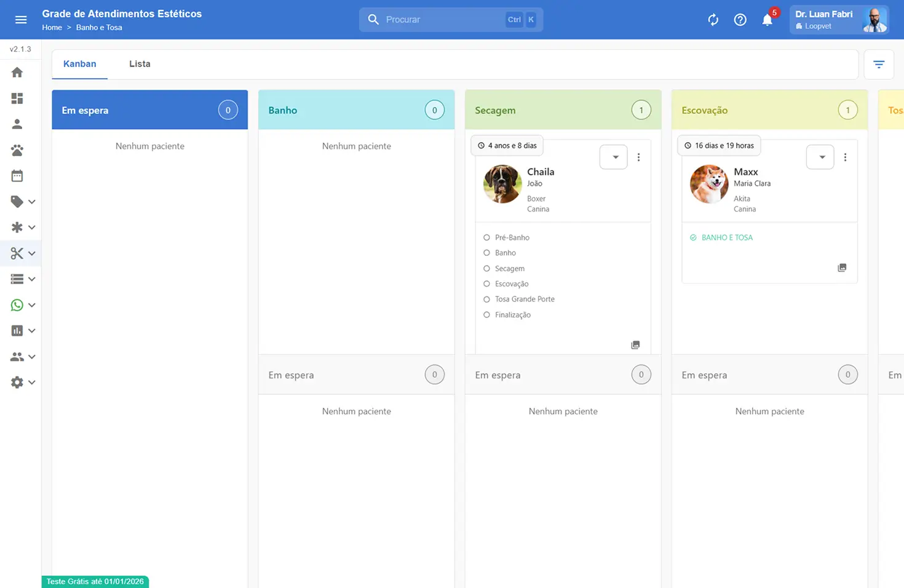
Task: Open dropdown arrow on Chaila card
Action: [x=614, y=157]
